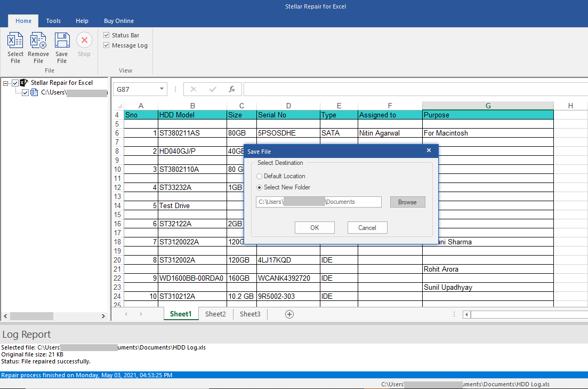This screenshot has width=588, height=389.
Task: Click OK in the Save File dialog
Action: click(315, 227)
